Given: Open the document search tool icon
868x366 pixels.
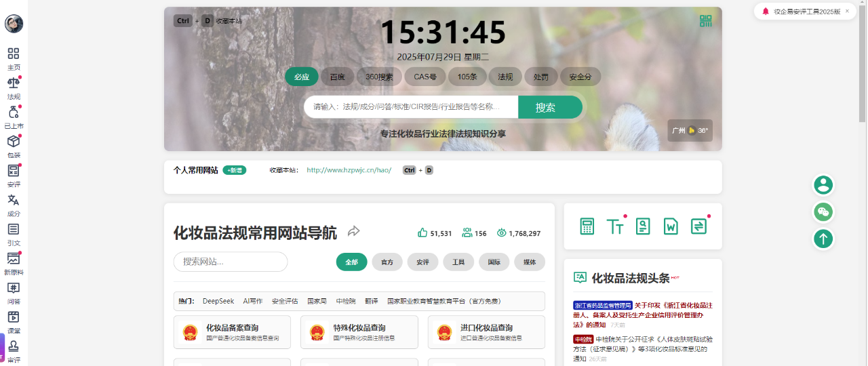Looking at the screenshot, I should (x=643, y=226).
